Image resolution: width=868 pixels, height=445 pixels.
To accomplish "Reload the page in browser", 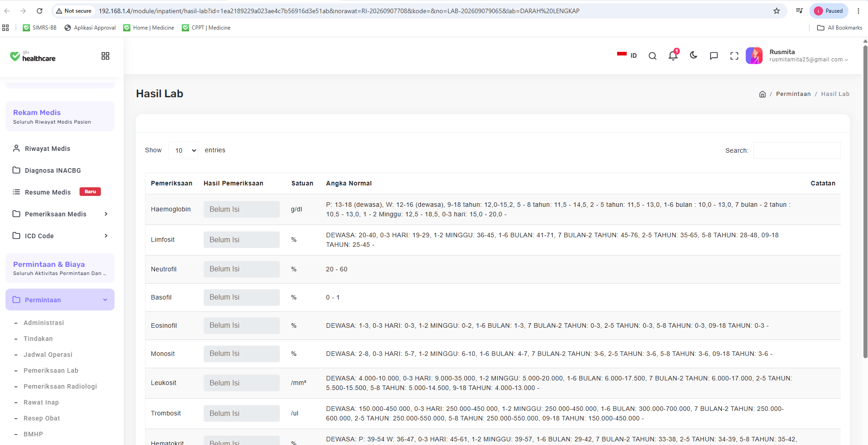I will tap(40, 11).
